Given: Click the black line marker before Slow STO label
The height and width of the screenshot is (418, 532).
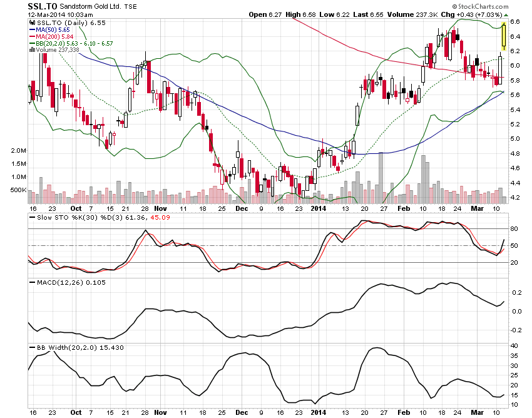Looking at the screenshot, I should pos(32,218).
